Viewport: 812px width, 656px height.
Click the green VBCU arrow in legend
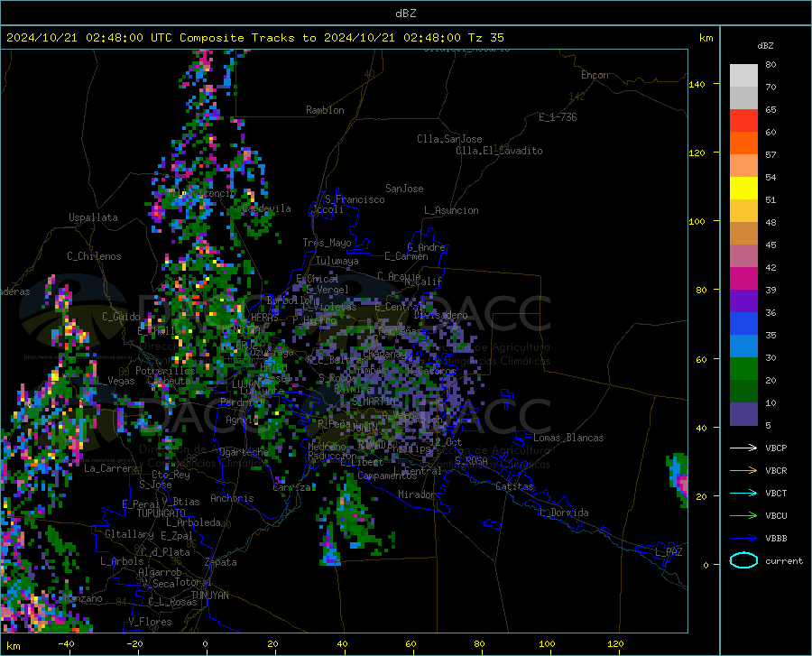click(x=743, y=516)
